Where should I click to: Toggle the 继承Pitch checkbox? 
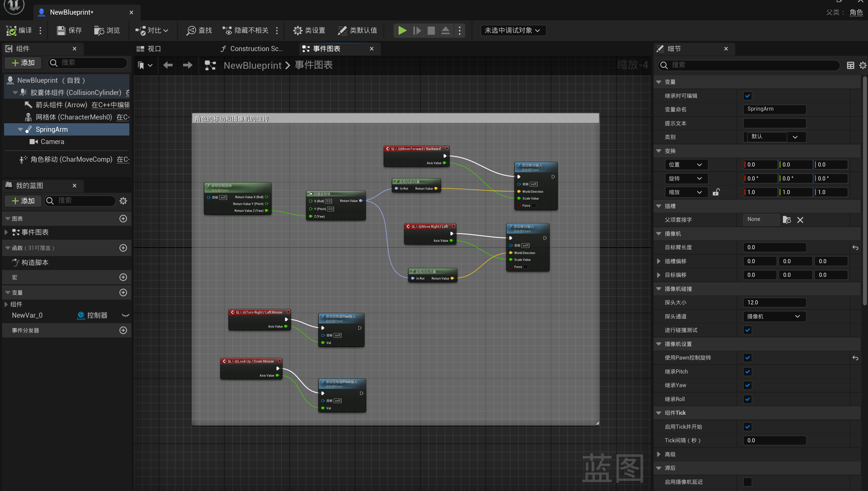748,371
